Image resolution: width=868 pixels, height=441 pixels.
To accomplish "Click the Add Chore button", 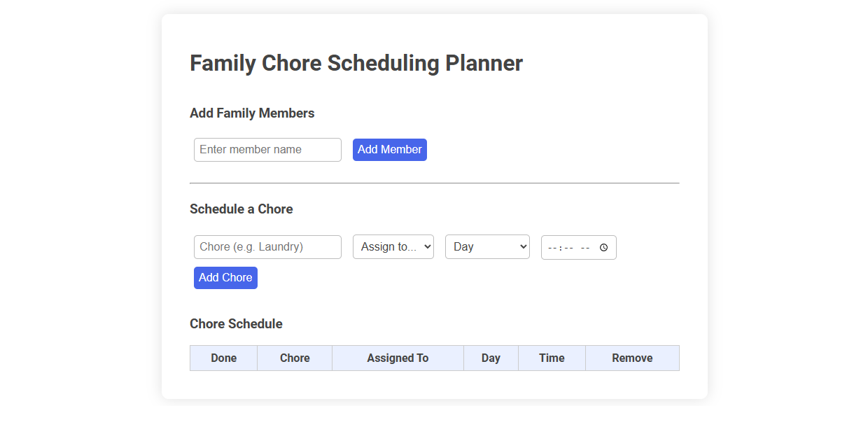I will (x=225, y=277).
